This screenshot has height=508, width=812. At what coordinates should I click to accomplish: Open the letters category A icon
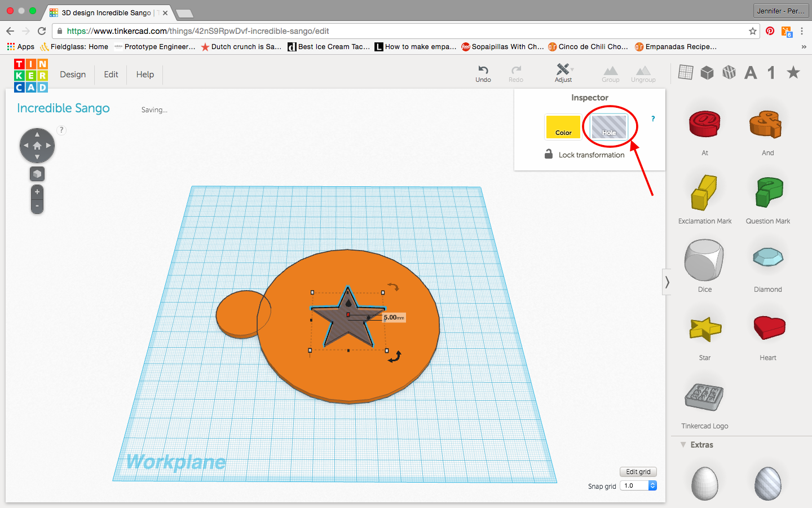(x=751, y=72)
